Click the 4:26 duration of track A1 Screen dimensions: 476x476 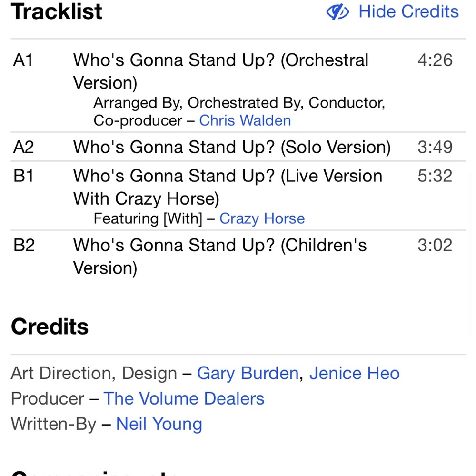tap(435, 60)
